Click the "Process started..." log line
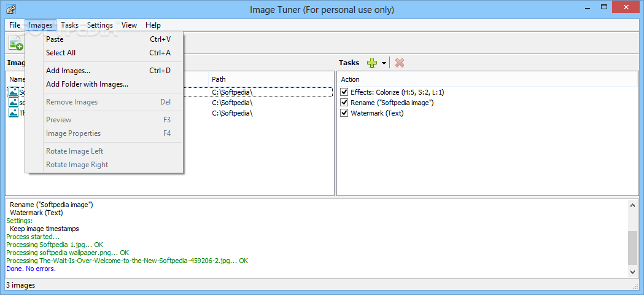 click(33, 237)
